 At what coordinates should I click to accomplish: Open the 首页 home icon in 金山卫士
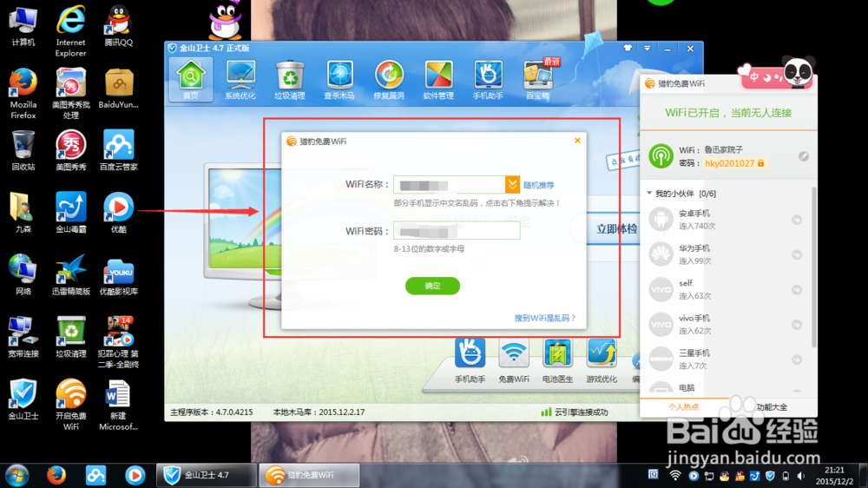tap(190, 80)
